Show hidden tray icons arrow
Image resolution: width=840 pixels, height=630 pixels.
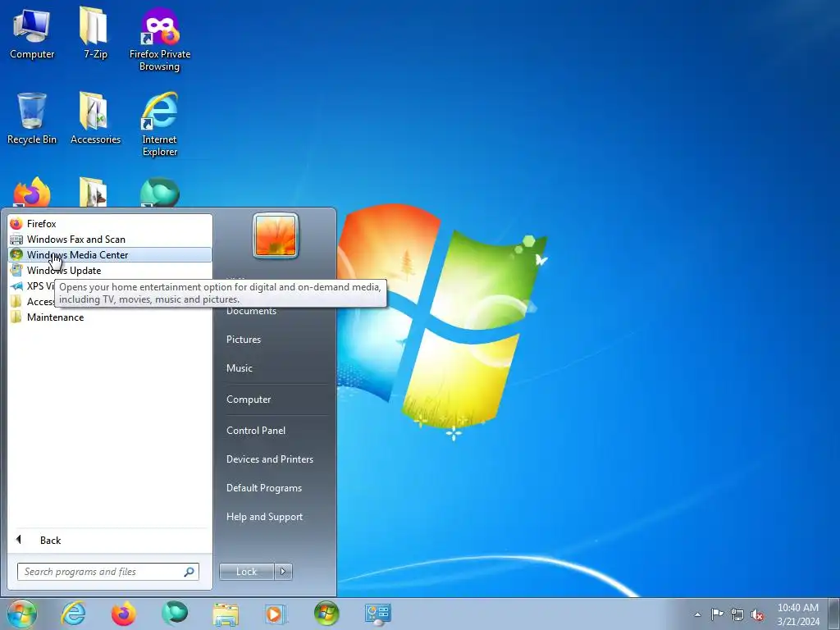[697, 614]
